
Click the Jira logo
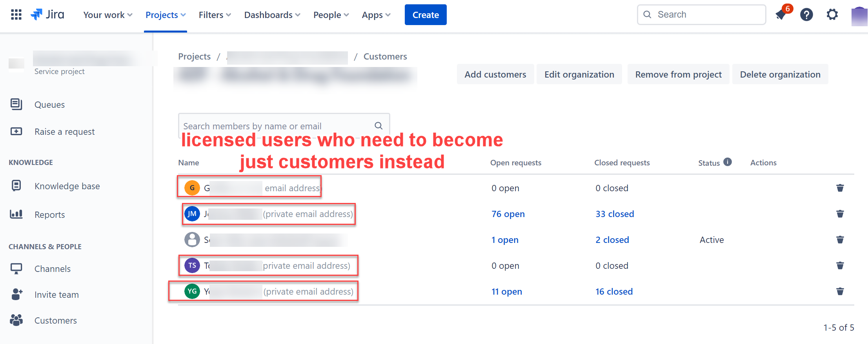pyautogui.click(x=47, y=15)
